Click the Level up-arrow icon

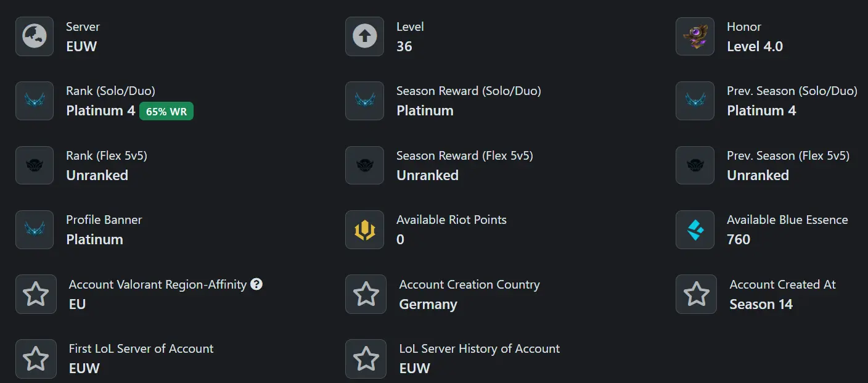(365, 36)
